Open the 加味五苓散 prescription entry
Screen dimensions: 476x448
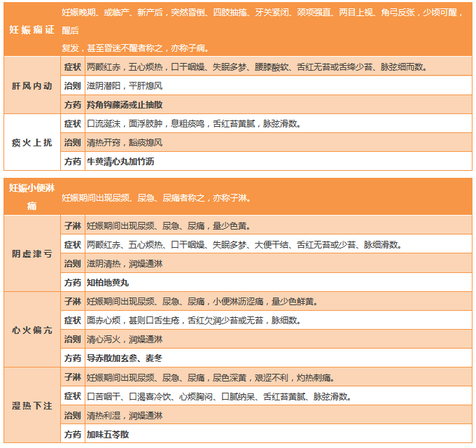(x=108, y=434)
